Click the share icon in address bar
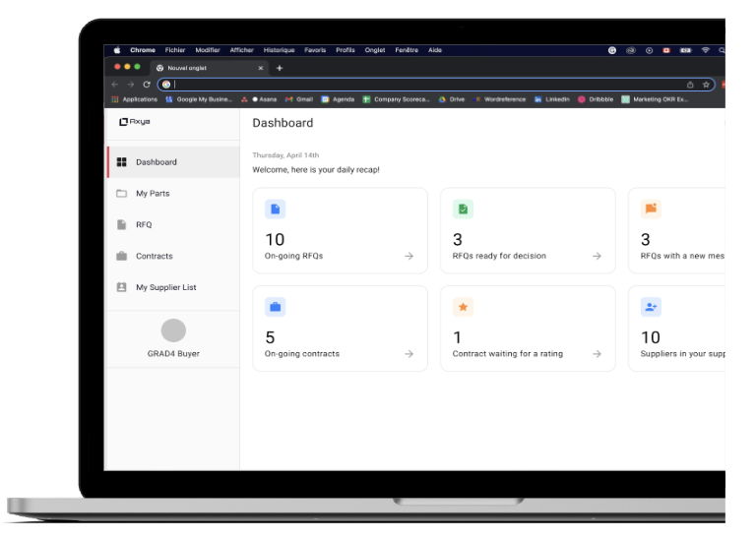The image size is (756, 539). 690,85
